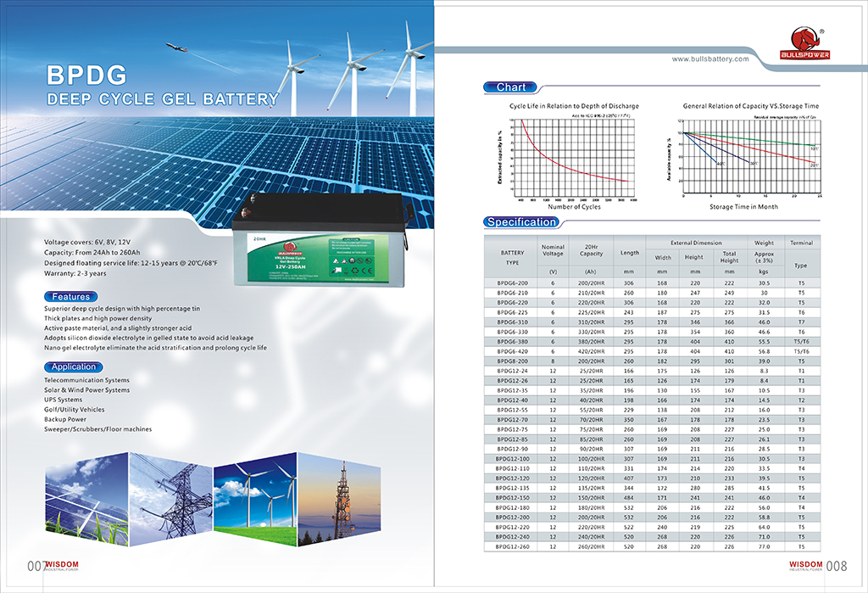Screen dimensions: 868x593
Task: Click the BPDG12-150 battery type cell
Action: (x=512, y=498)
